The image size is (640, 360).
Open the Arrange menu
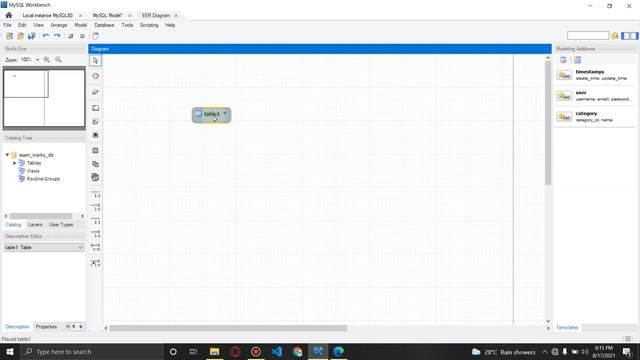pyautogui.click(x=59, y=25)
